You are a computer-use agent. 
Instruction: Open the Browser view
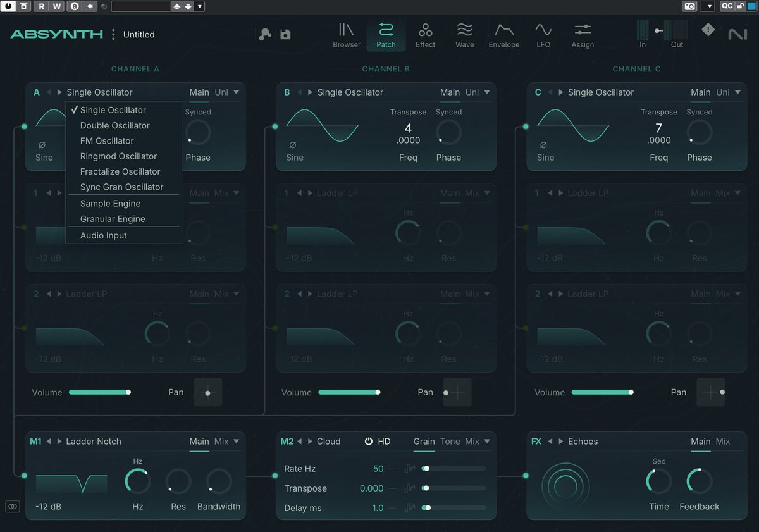[x=347, y=35]
